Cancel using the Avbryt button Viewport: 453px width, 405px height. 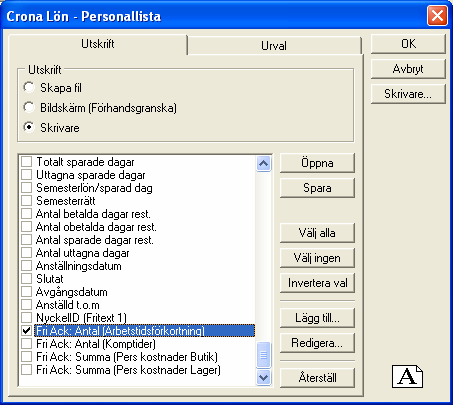[x=408, y=69]
